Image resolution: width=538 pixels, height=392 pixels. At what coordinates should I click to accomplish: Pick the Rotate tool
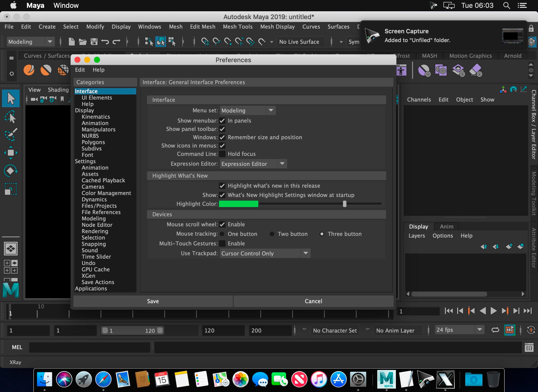[11, 171]
